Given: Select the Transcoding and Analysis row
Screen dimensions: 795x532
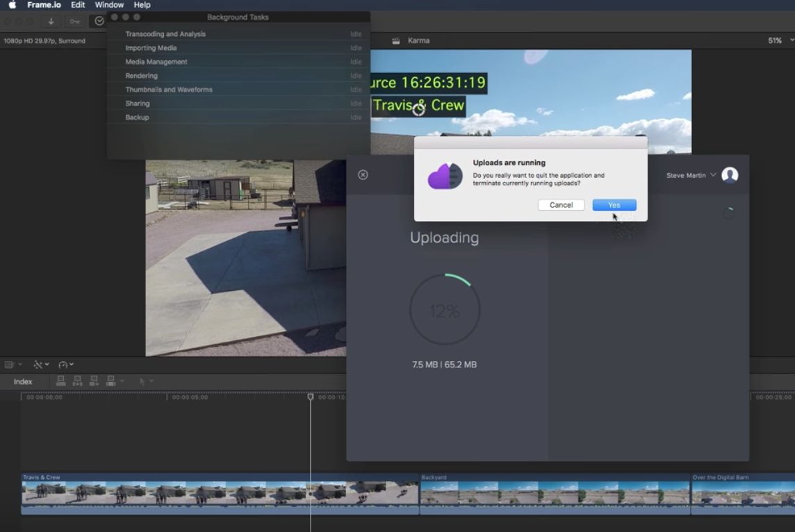Looking at the screenshot, I should [238, 34].
